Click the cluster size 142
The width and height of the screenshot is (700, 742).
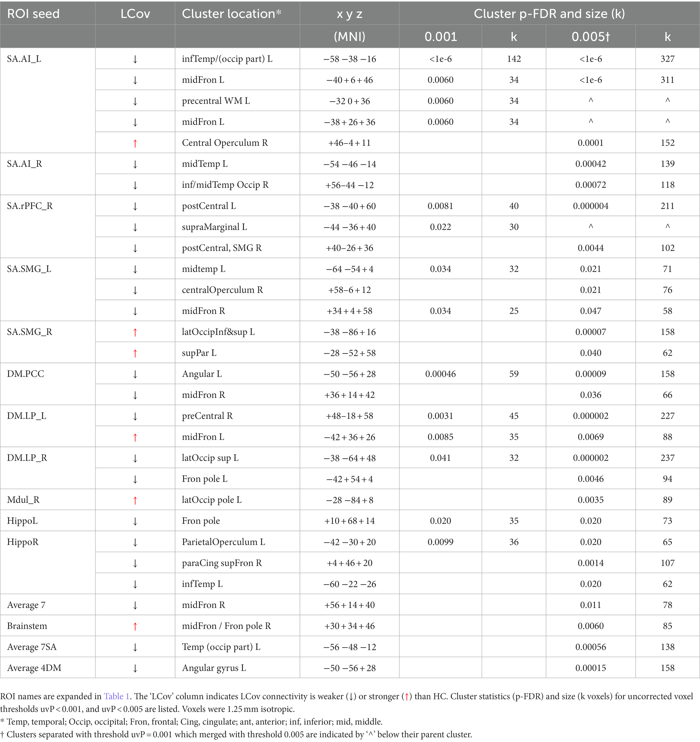click(x=514, y=59)
